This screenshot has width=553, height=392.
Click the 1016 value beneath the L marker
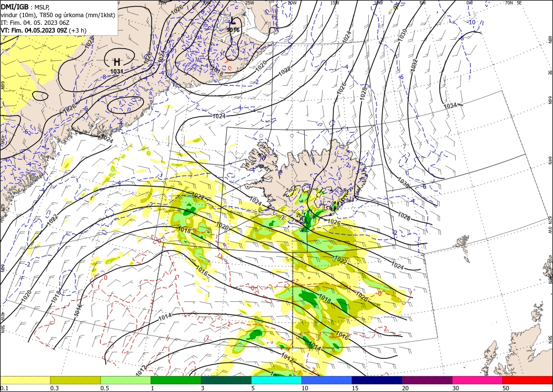point(233,30)
